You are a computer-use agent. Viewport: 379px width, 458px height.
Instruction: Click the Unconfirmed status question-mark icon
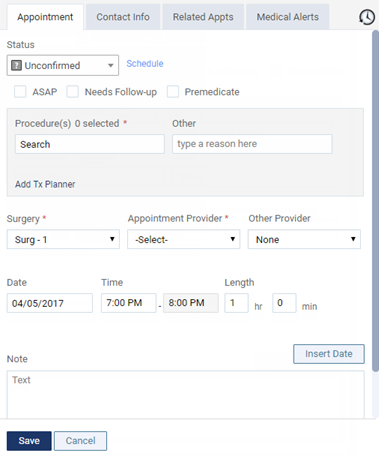click(16, 65)
